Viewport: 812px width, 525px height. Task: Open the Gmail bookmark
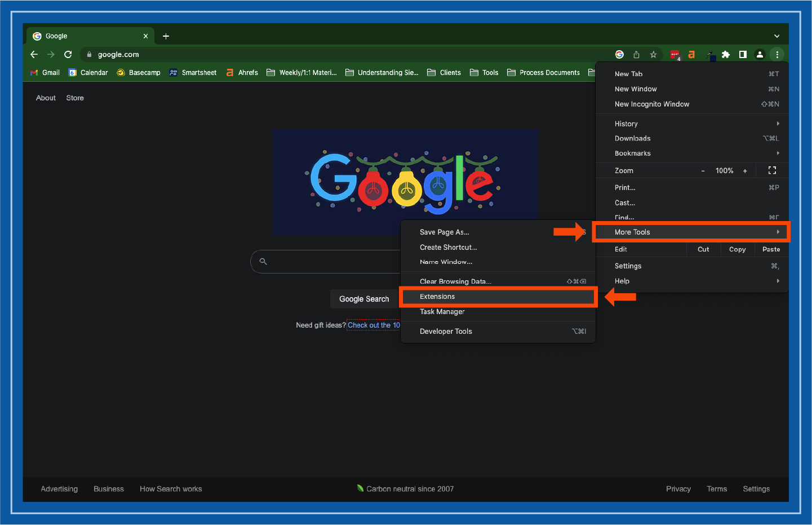pyautogui.click(x=45, y=73)
